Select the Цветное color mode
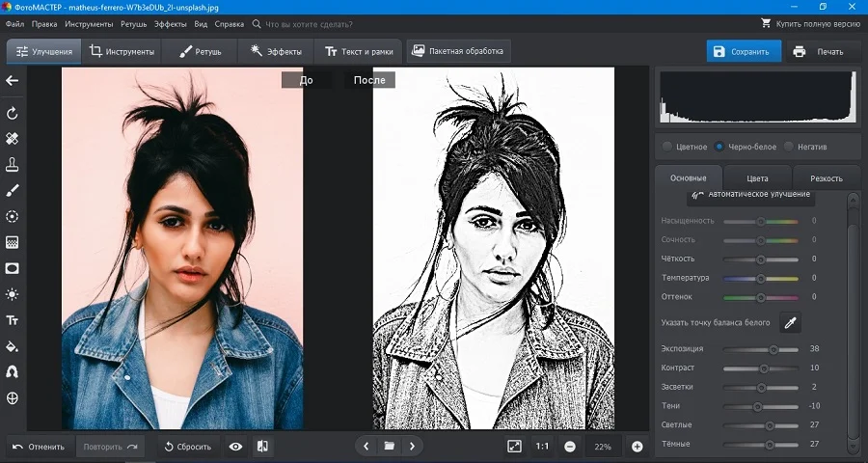The height and width of the screenshot is (463, 868). tap(667, 147)
